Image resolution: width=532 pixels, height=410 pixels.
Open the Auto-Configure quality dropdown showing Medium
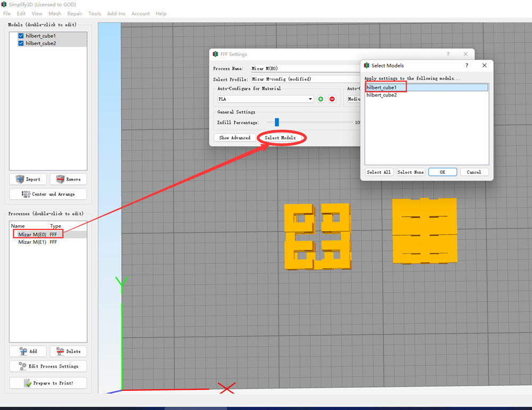353,99
